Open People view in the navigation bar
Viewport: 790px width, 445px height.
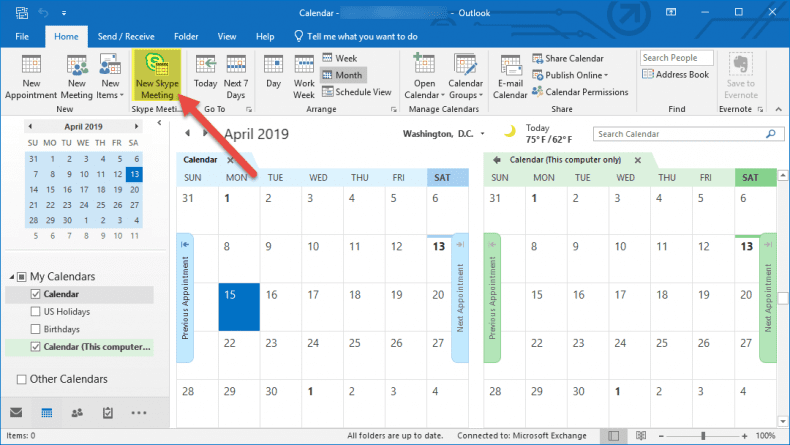[77, 412]
